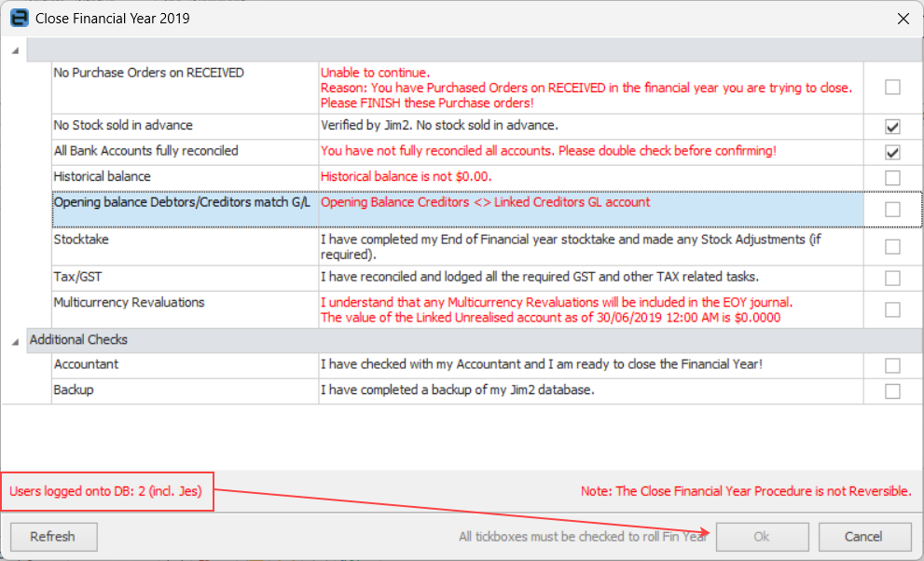Click 'Unable to continue.' error message
Viewport: 924px width, 561px height.
coord(376,73)
